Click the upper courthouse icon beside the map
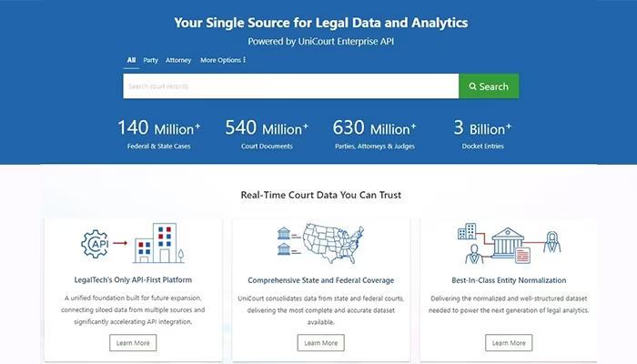This screenshot has width=637, height=364. tap(284, 234)
